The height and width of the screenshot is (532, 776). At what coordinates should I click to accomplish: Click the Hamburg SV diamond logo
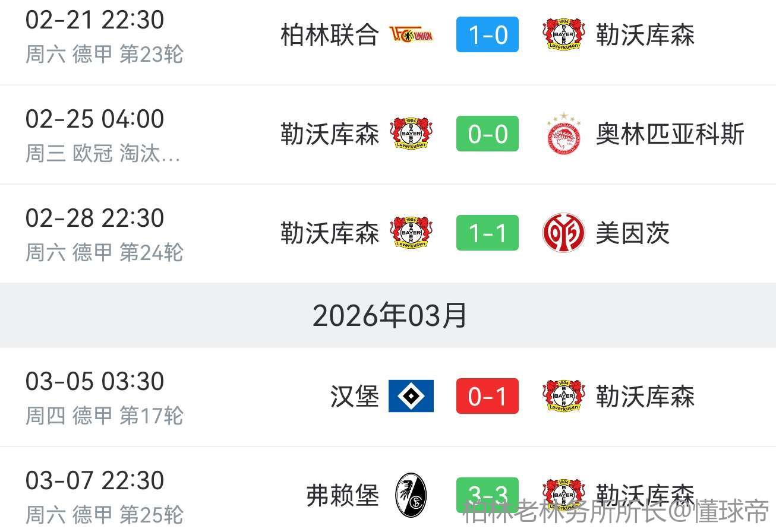coord(411,396)
